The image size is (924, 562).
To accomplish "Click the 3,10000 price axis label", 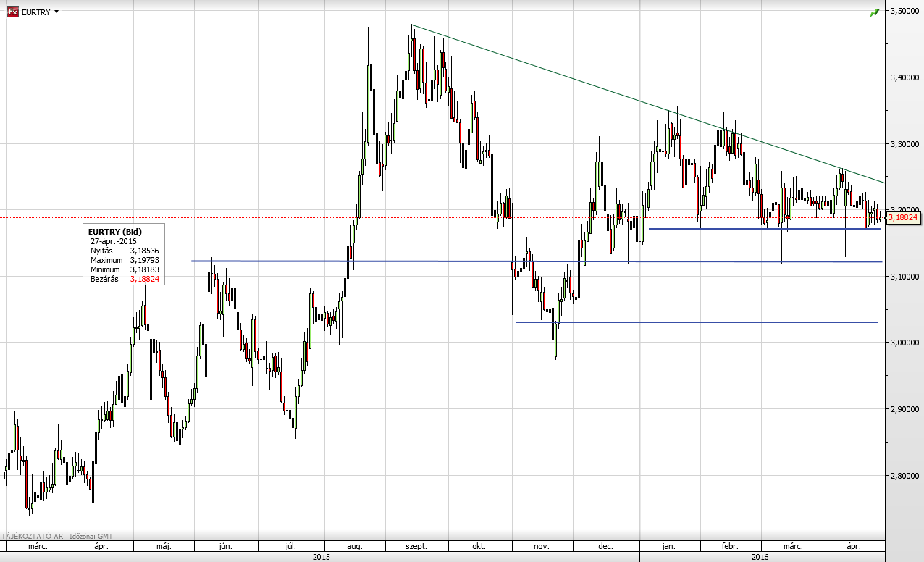I will (x=905, y=277).
